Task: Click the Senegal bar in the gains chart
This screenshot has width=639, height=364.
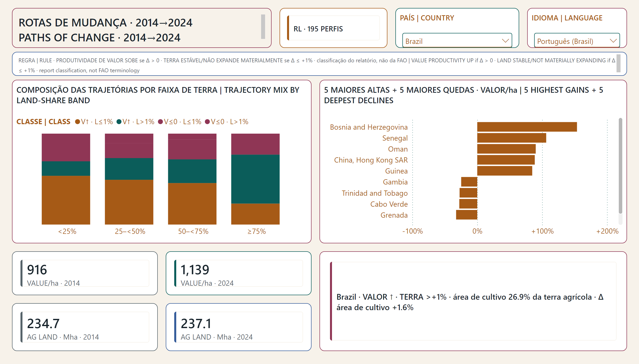Action: [x=512, y=138]
